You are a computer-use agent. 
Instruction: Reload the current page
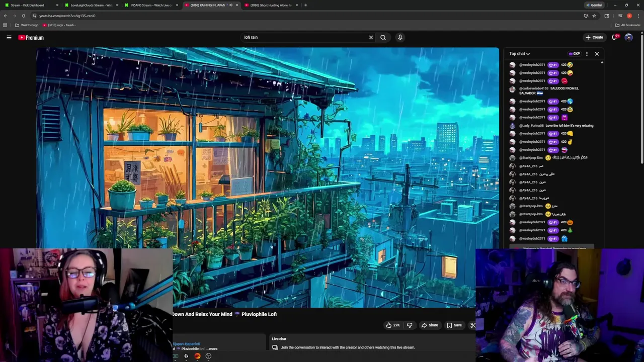point(23,16)
